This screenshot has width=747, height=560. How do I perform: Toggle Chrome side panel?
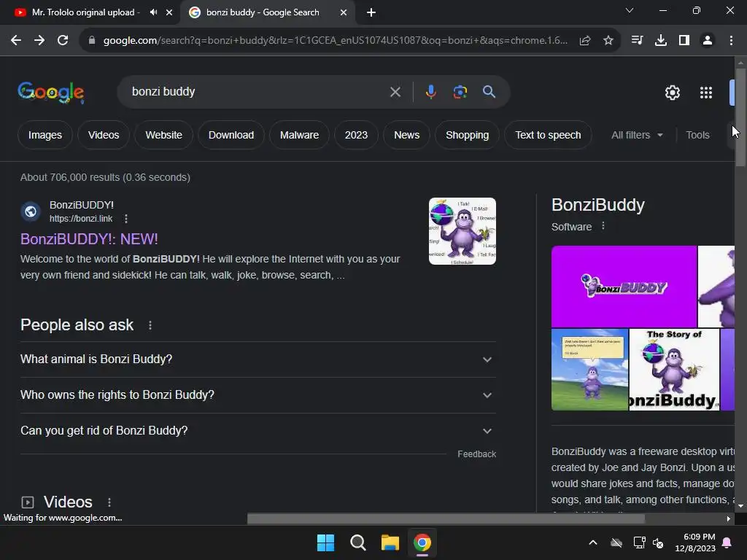(x=684, y=41)
